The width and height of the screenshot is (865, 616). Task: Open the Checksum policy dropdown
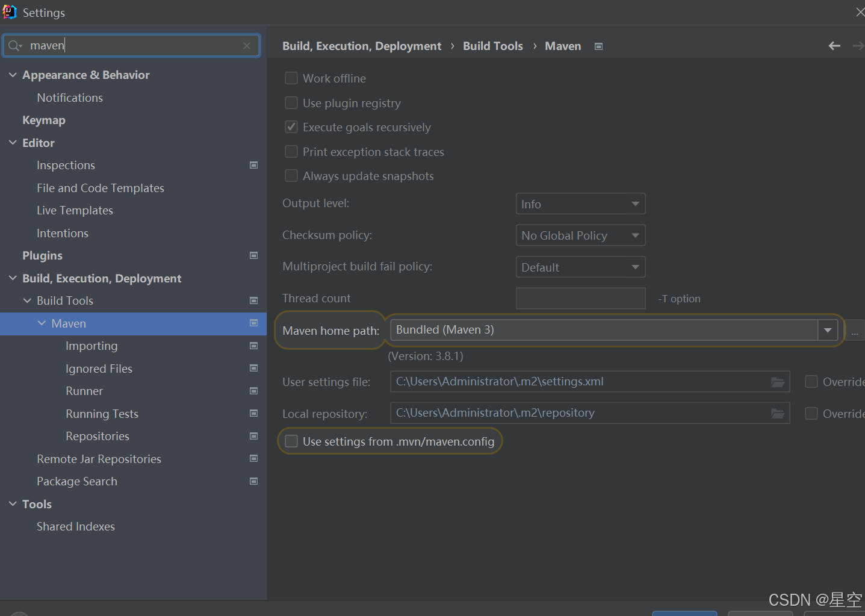pyautogui.click(x=580, y=235)
